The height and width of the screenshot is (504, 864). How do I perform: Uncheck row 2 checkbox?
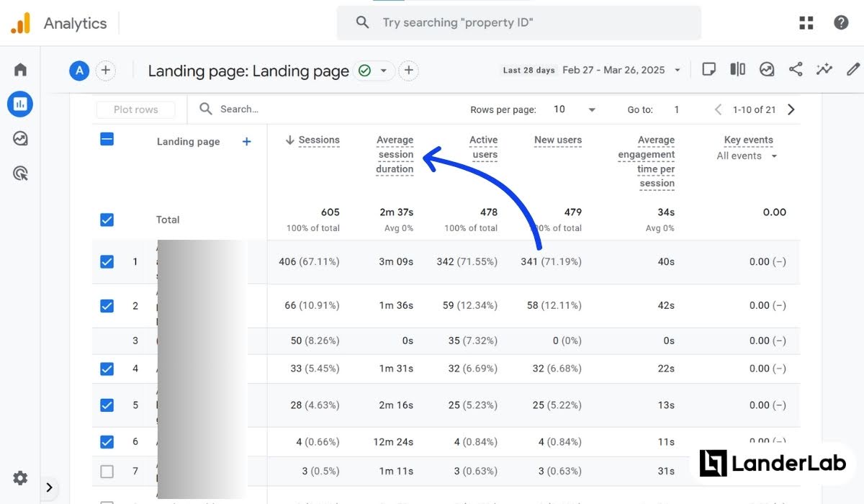(x=107, y=305)
